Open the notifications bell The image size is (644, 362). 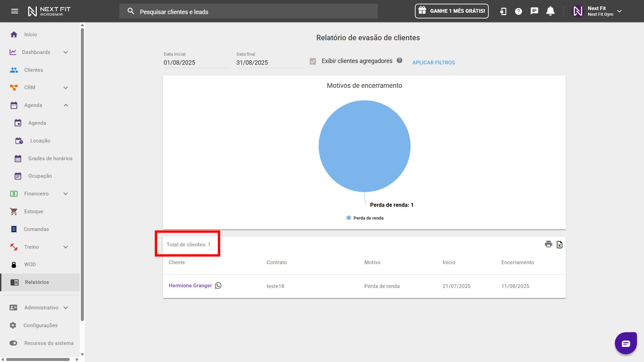550,11
